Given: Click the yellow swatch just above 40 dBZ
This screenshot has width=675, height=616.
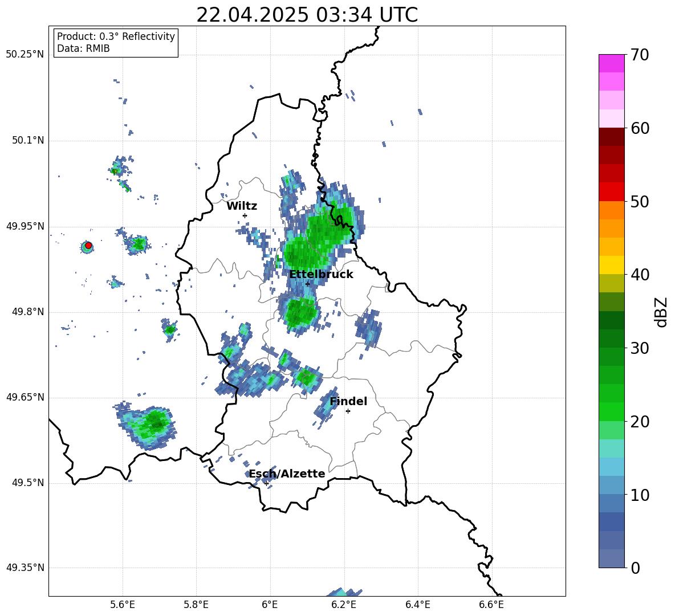Looking at the screenshot, I should click(x=611, y=265).
